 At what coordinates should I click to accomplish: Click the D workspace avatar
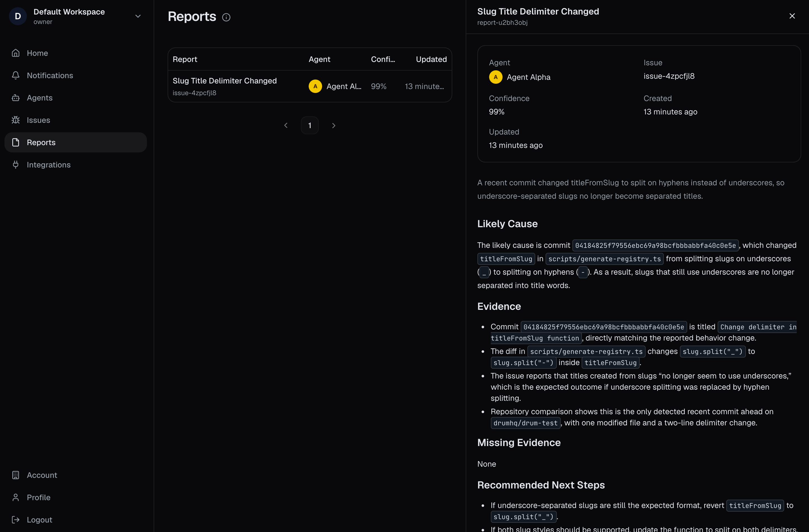pos(18,16)
